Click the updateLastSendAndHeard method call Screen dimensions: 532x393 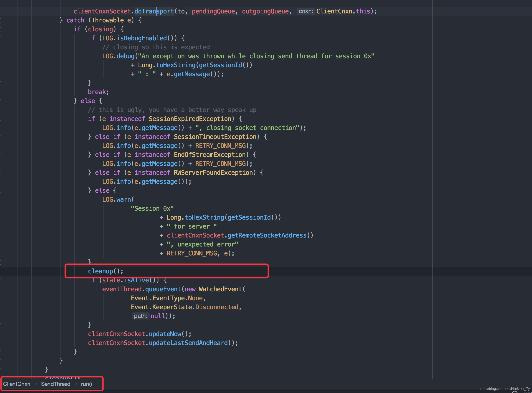tap(188, 343)
